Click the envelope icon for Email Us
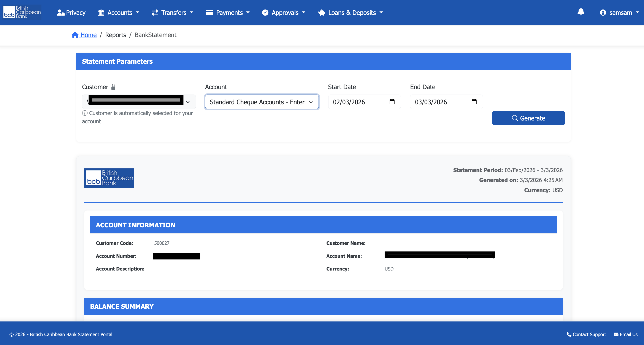 [616, 334]
